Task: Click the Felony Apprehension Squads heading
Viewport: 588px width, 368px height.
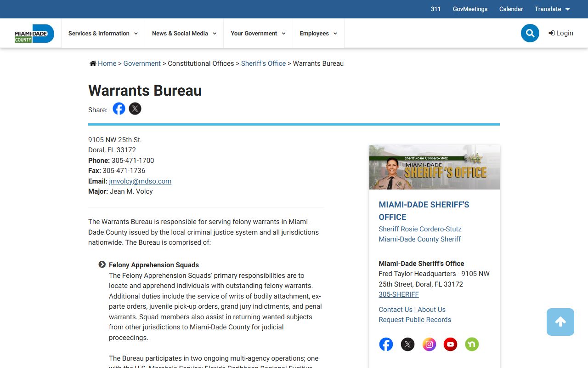Action: click(154, 265)
